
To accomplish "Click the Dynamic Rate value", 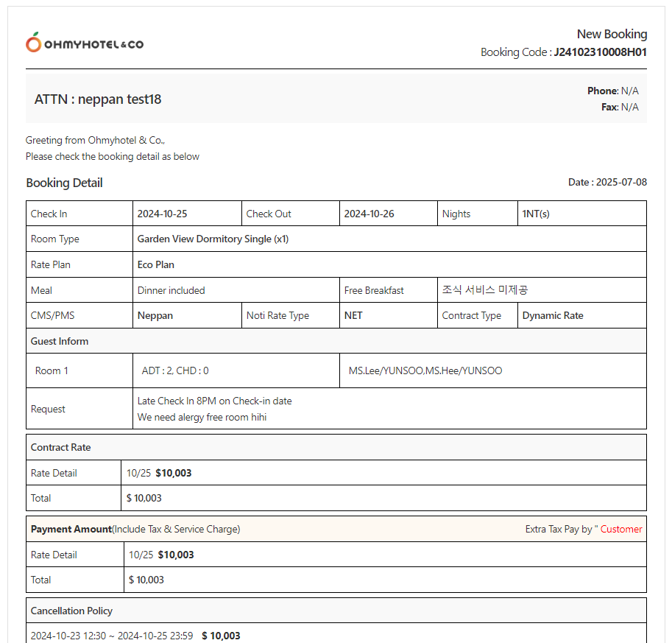I will pos(553,316).
